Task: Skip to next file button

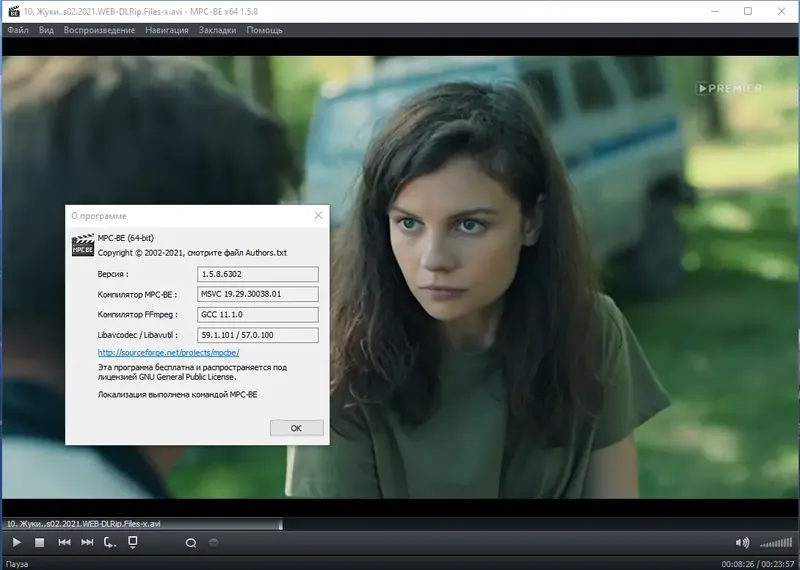Action: [x=87, y=542]
